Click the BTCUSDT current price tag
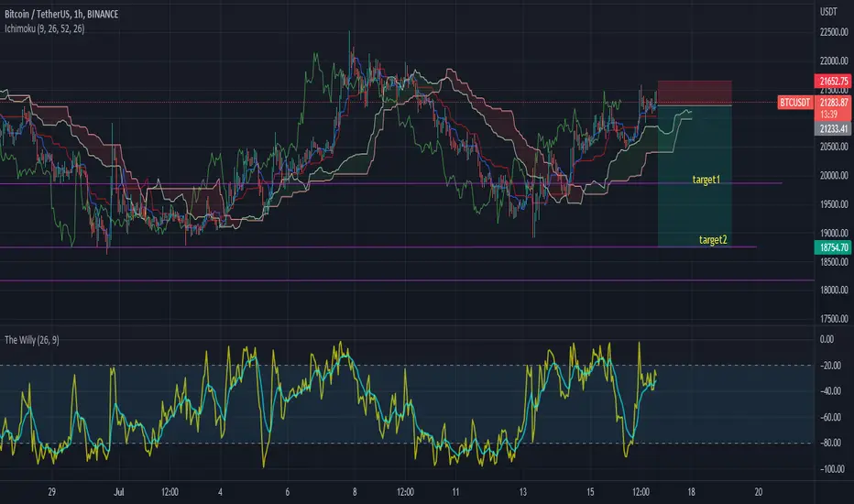This screenshot has width=854, height=504. [x=795, y=103]
